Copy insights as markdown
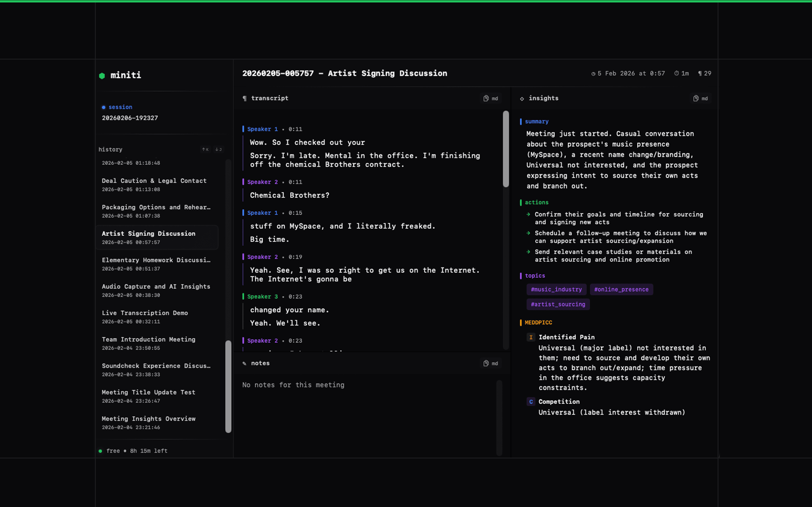812x507 pixels. click(700, 98)
